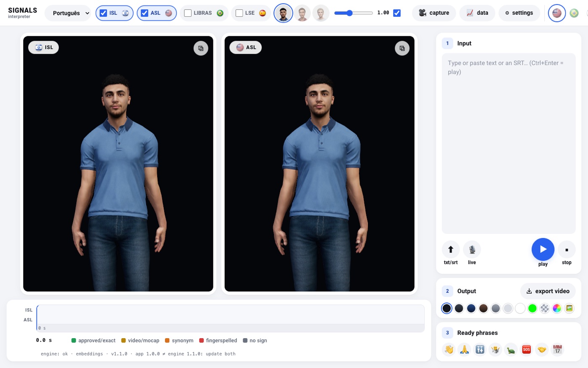Select the green-screen background swatch
The height and width of the screenshot is (368, 588).
(x=533, y=308)
